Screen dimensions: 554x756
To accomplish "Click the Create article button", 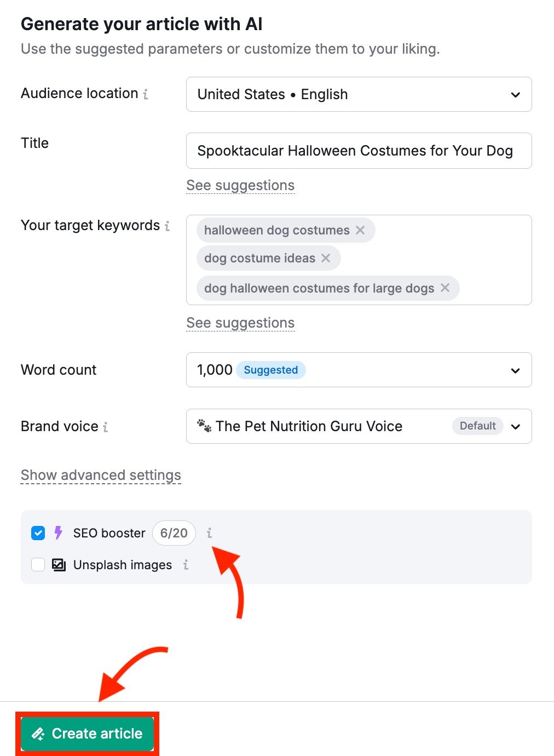I will [88, 734].
